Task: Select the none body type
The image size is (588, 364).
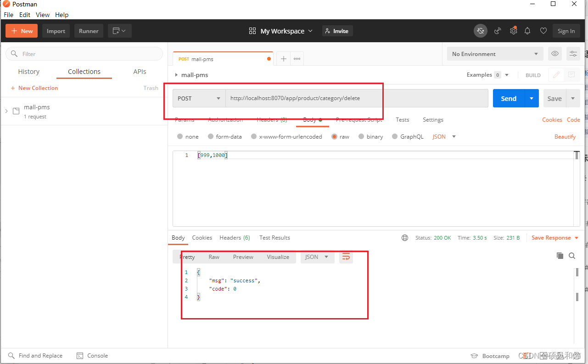Action: pos(188,136)
